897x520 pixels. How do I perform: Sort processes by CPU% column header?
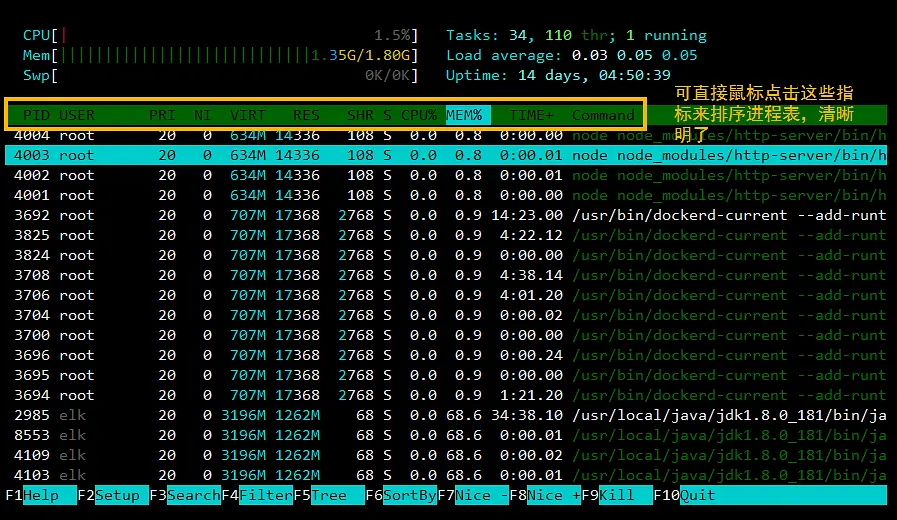(x=419, y=115)
